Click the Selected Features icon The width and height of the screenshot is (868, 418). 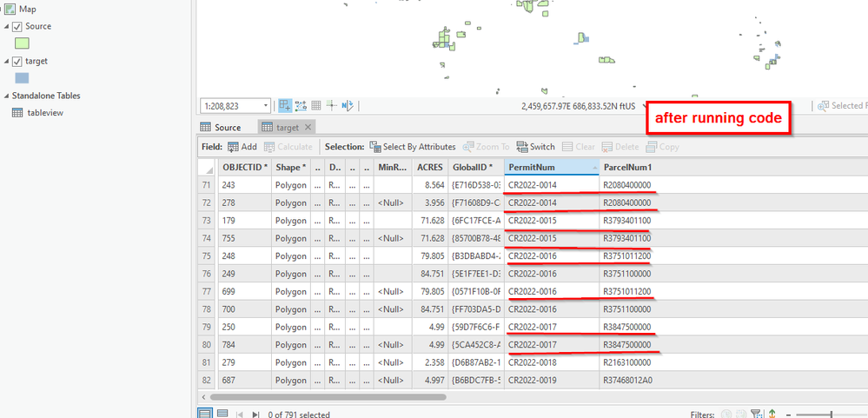[x=824, y=105]
